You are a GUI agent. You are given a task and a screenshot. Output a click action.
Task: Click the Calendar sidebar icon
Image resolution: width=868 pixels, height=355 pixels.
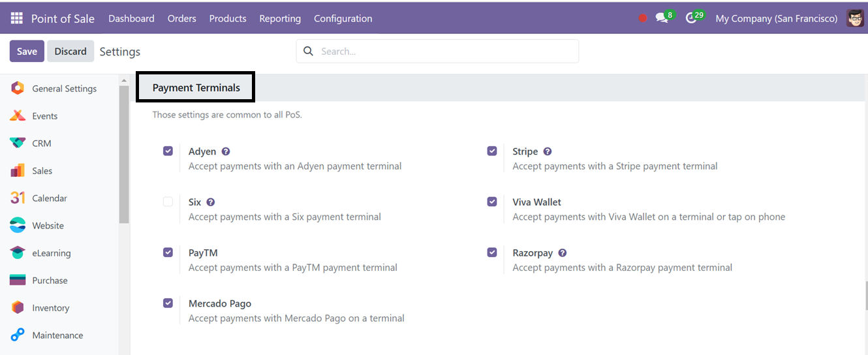click(18, 198)
